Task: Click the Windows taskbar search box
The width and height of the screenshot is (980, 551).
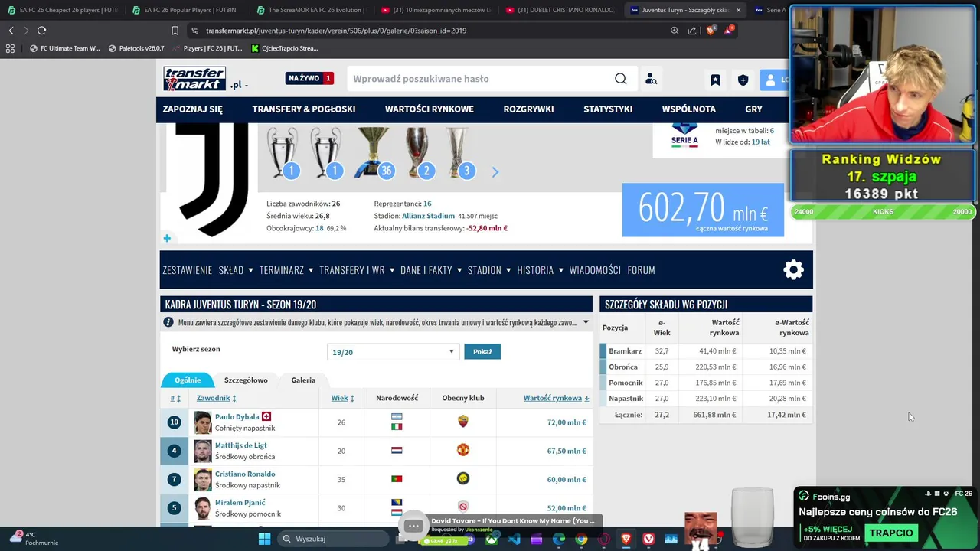Action: point(334,539)
